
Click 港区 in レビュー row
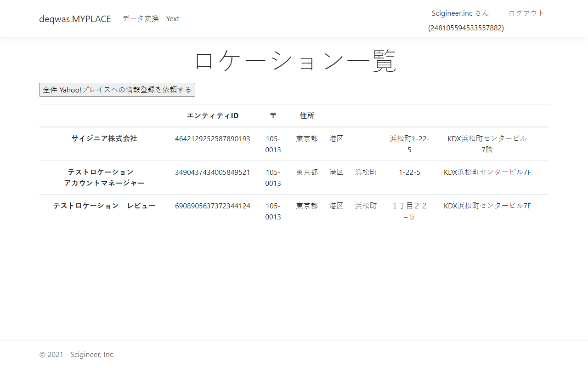tap(336, 206)
